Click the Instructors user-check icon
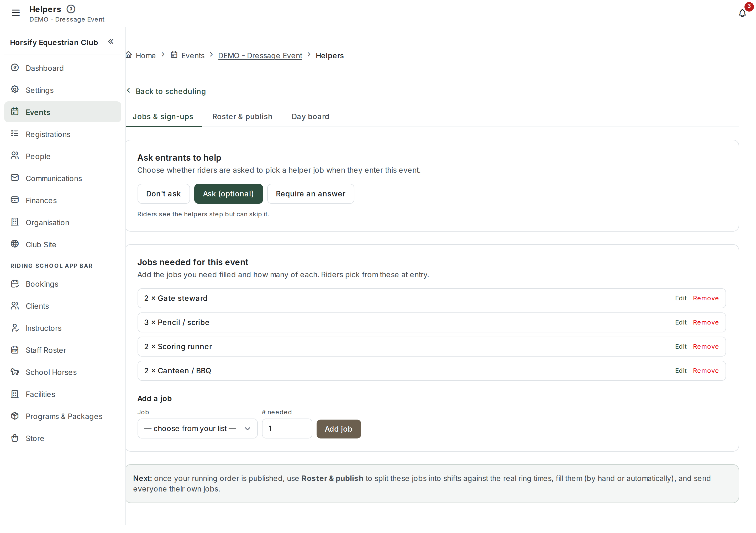The image size is (756, 533). [15, 328]
